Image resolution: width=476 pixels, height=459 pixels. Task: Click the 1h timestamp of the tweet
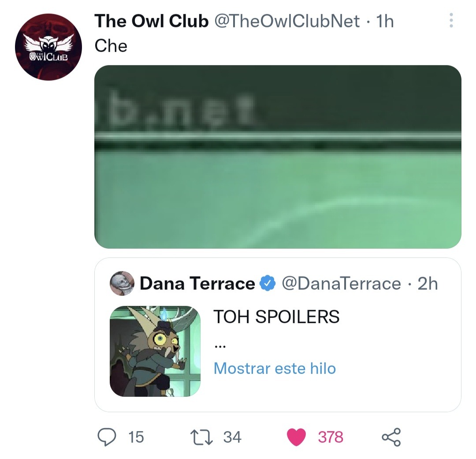(385, 21)
